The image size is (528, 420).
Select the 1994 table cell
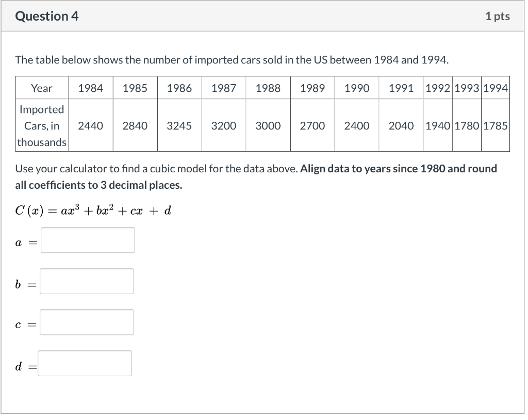[x=496, y=88]
